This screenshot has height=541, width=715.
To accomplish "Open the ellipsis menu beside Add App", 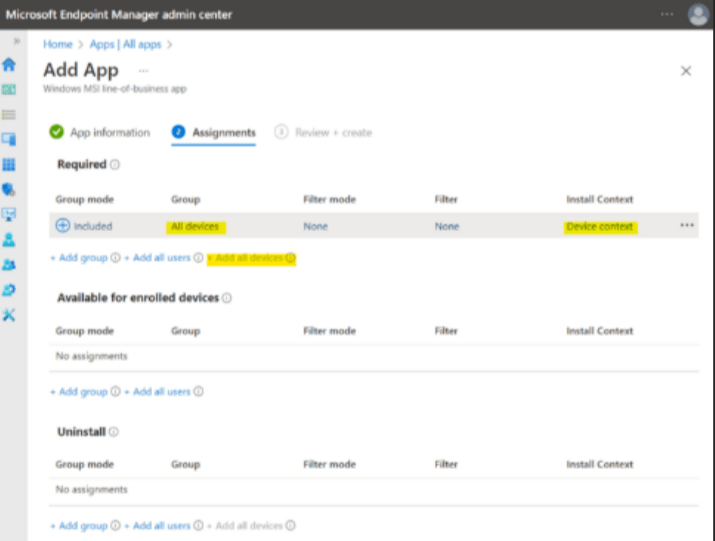I will pos(143,70).
